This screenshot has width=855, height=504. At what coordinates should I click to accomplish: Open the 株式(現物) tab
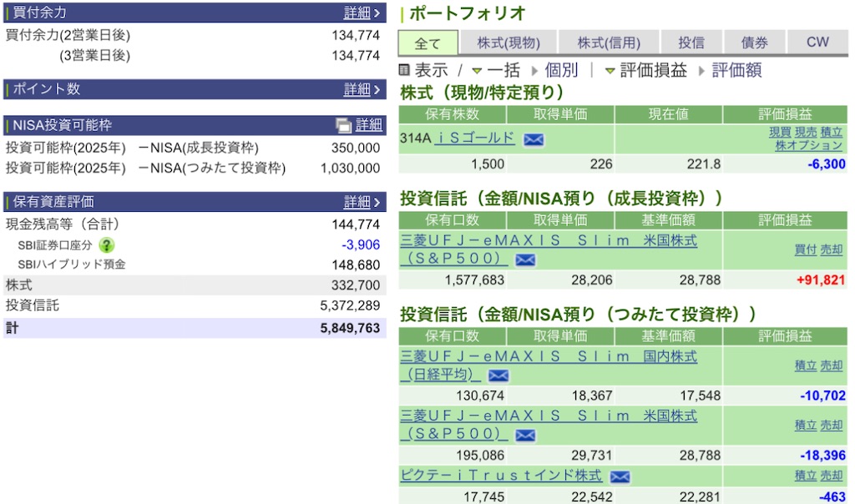(x=508, y=43)
